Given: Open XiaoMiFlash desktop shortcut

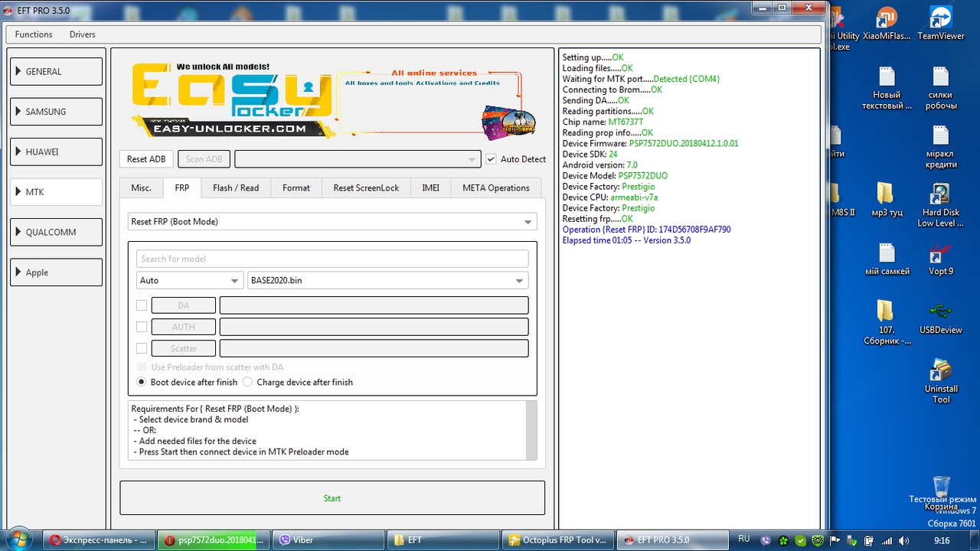Looking at the screenshot, I should [x=887, y=23].
